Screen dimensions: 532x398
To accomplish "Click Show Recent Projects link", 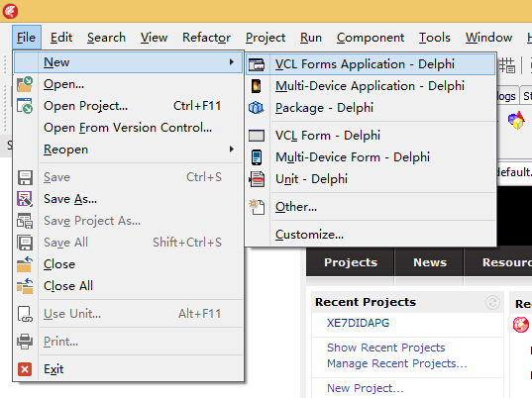I will click(x=385, y=348).
